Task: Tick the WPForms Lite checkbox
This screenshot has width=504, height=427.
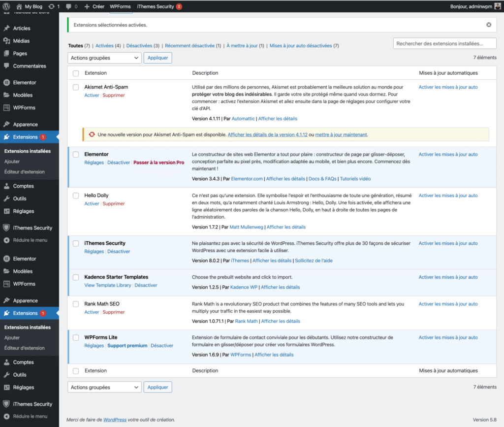Action: click(x=76, y=338)
